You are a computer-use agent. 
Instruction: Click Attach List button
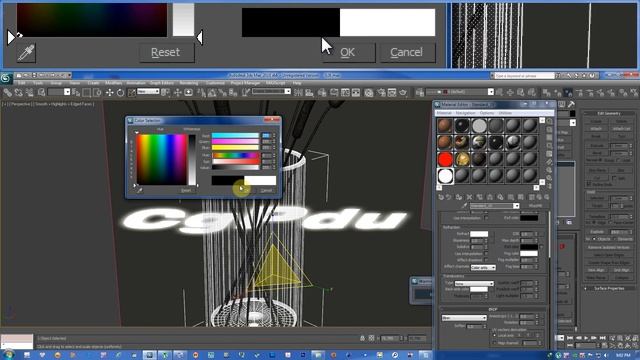[621, 129]
